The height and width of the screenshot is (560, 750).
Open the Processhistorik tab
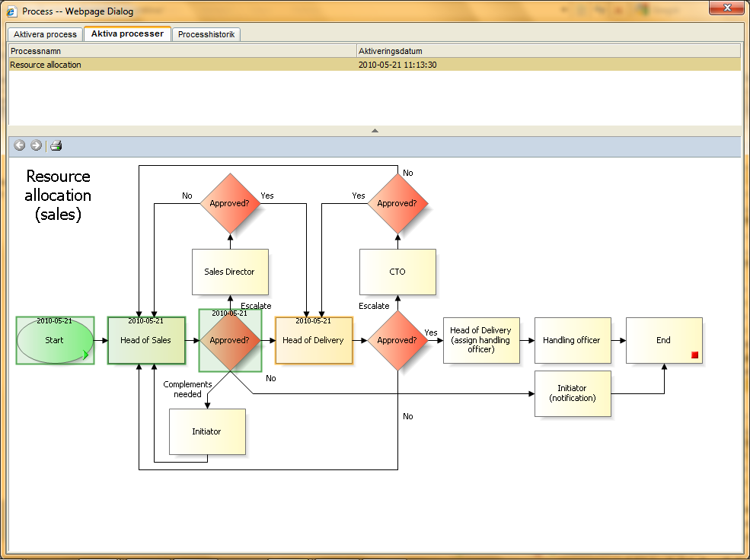(206, 34)
